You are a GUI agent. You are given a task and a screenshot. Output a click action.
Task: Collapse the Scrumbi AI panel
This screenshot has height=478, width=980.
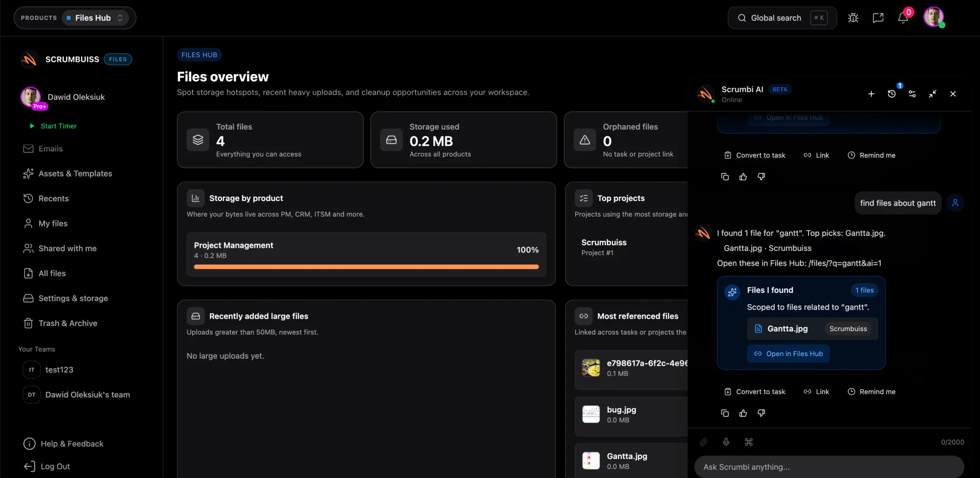(933, 94)
